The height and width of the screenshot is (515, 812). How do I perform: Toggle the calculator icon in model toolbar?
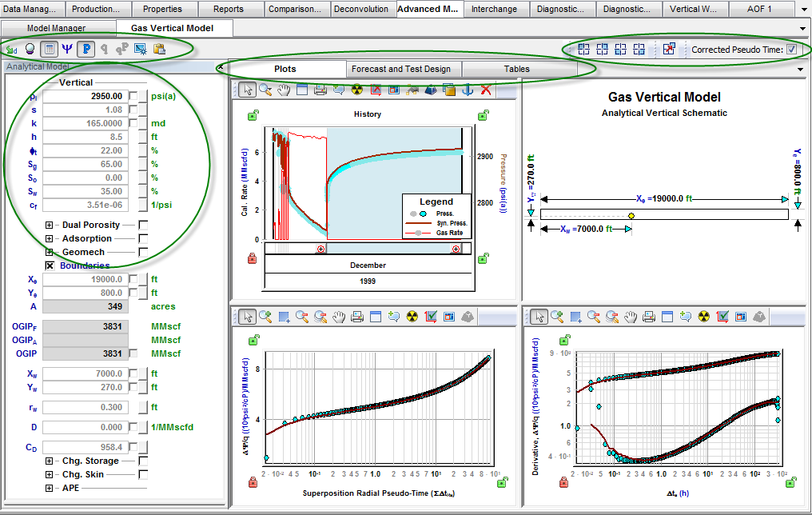49,50
